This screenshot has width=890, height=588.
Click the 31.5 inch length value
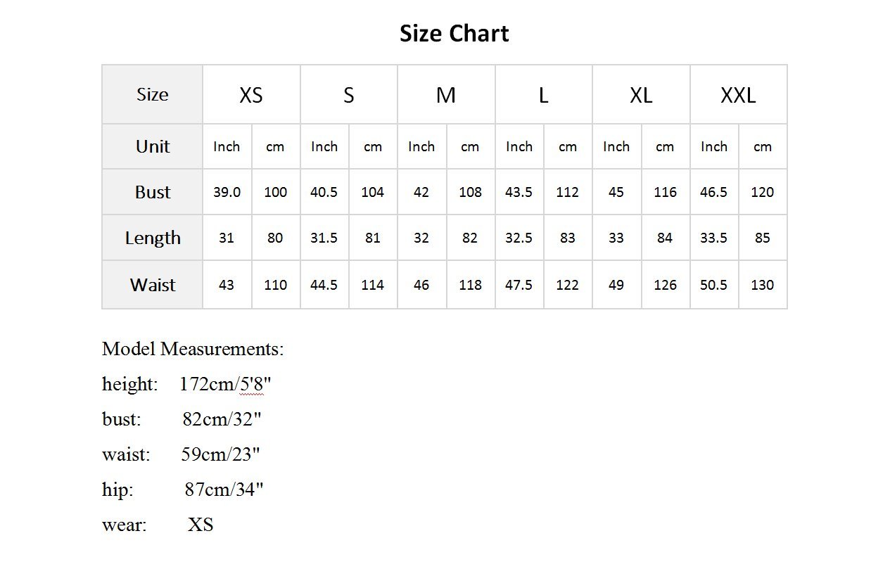click(x=324, y=238)
